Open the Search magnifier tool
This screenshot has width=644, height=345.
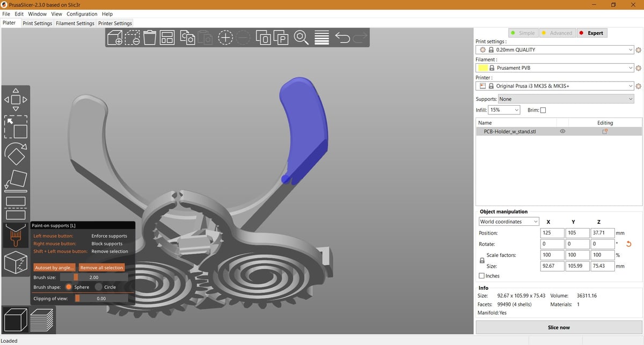pyautogui.click(x=302, y=38)
